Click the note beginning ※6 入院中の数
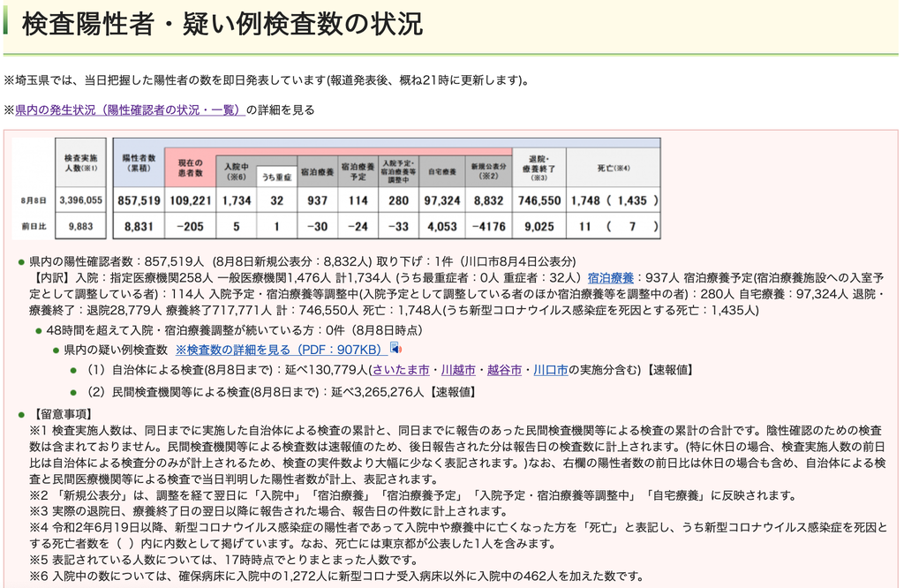904x588 pixels. [336, 576]
